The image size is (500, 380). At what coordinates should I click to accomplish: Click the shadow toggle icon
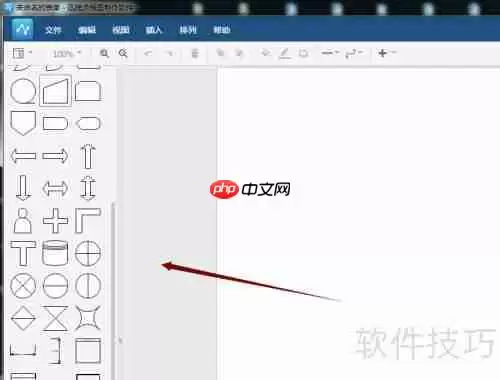coord(303,53)
